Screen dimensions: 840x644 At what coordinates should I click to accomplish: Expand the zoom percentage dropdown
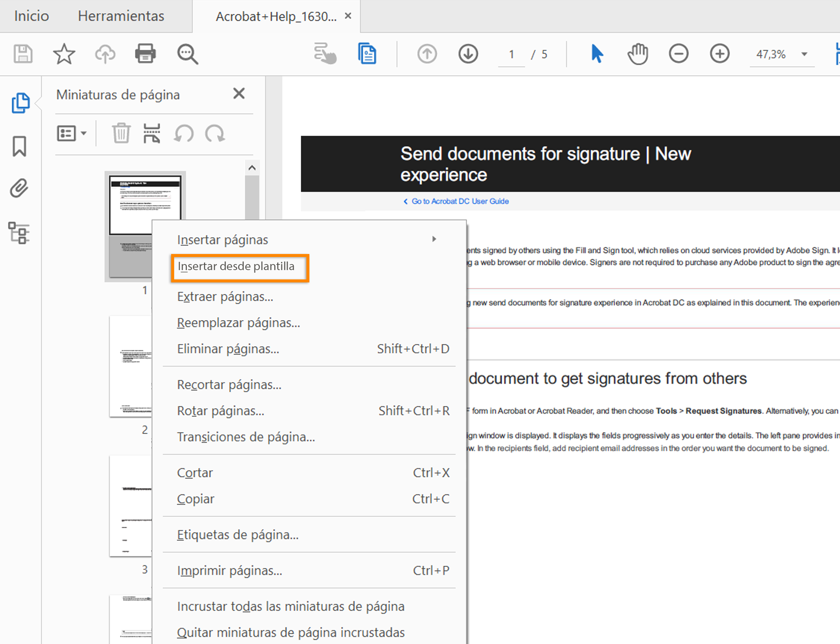point(805,54)
